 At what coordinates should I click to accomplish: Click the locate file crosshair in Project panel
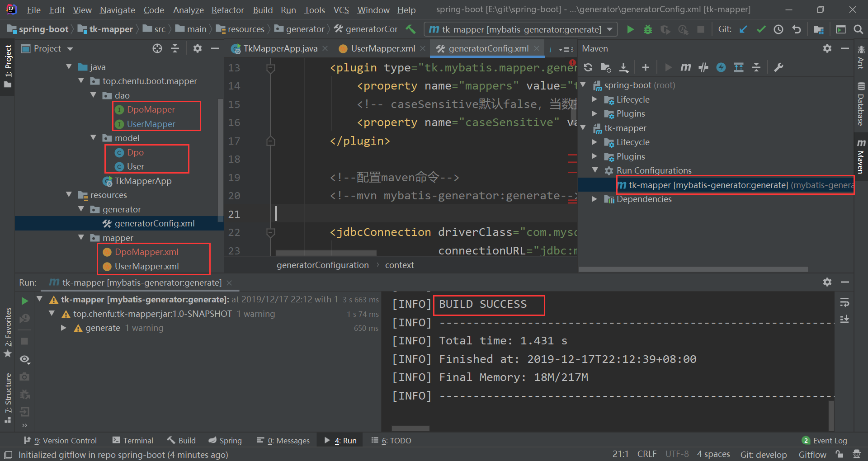[x=157, y=48]
